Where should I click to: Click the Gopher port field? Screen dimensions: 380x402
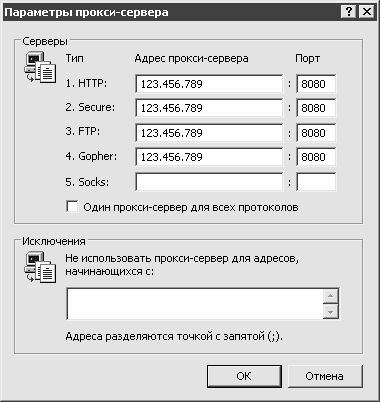[316, 157]
